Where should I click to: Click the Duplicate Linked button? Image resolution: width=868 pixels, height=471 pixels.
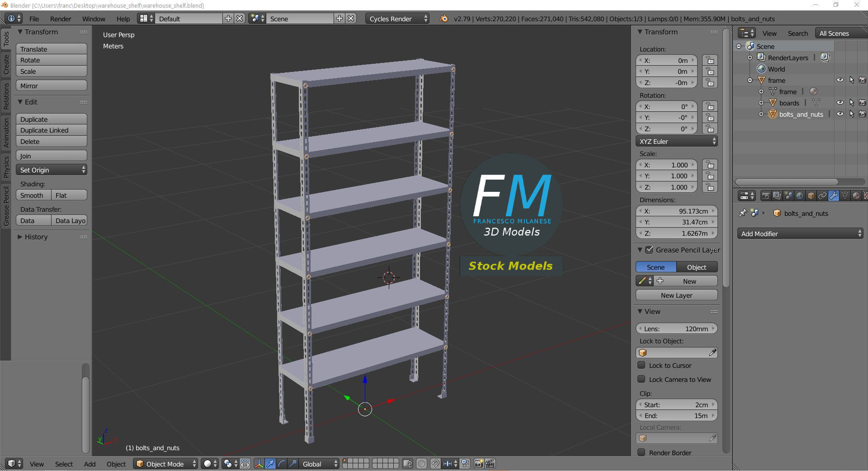52,130
